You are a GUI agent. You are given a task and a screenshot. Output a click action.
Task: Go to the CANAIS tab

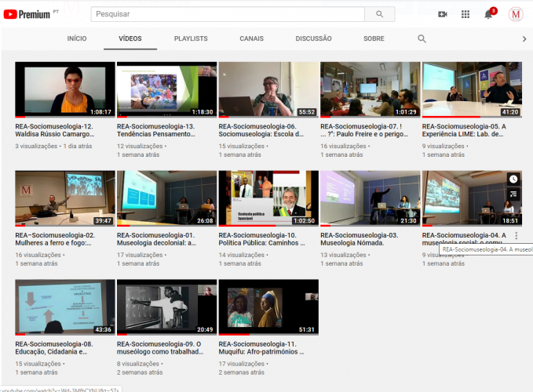[x=251, y=38]
